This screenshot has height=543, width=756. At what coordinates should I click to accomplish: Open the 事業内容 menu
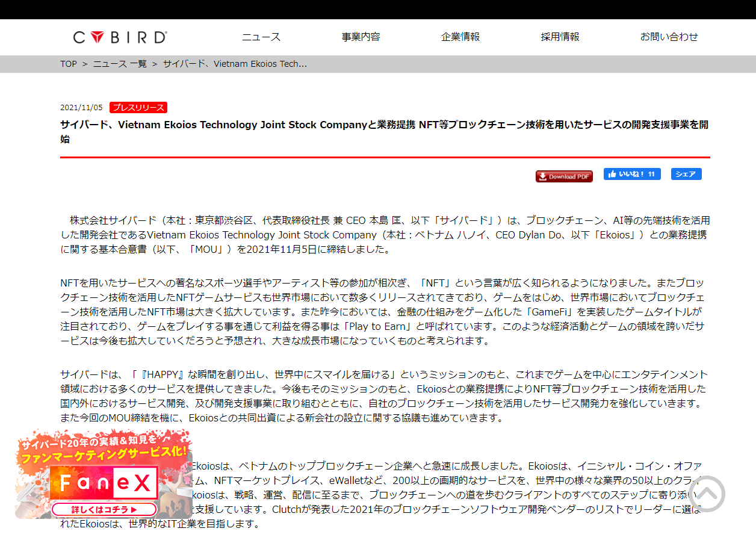pyautogui.click(x=361, y=37)
